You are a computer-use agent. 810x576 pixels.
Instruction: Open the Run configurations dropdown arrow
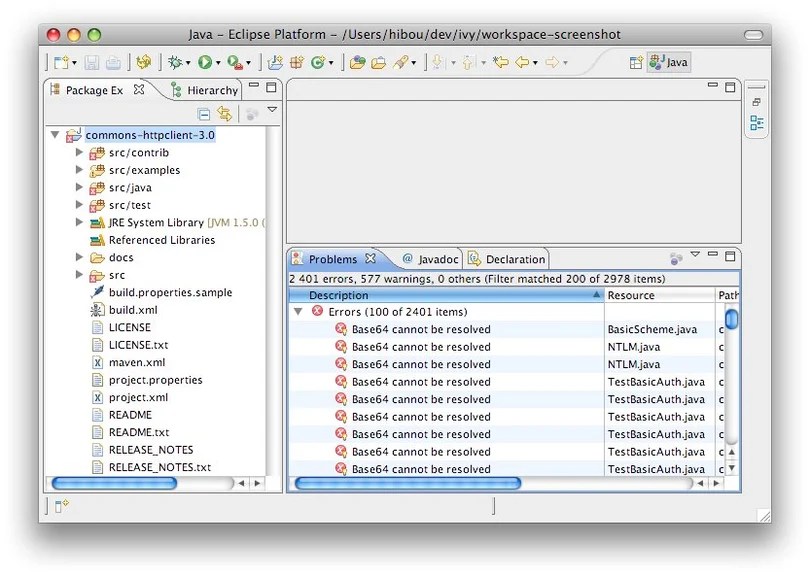pyautogui.click(x=218, y=63)
